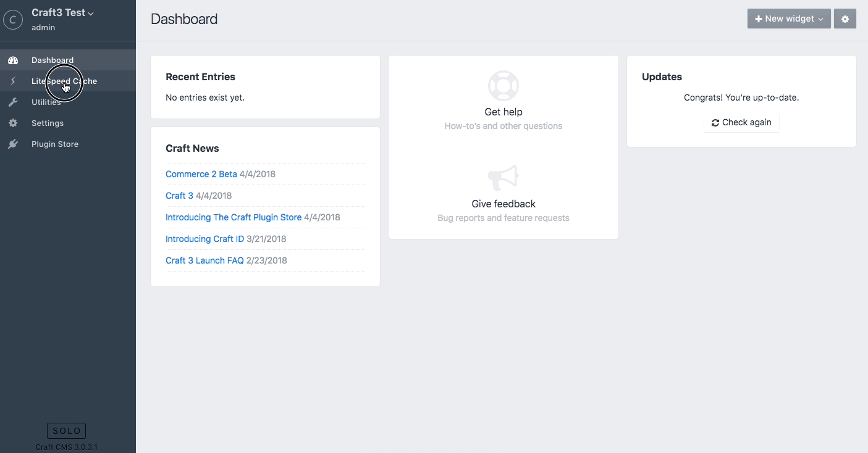
Task: Open the Craft 3 Launch FAQ link
Action: [204, 260]
